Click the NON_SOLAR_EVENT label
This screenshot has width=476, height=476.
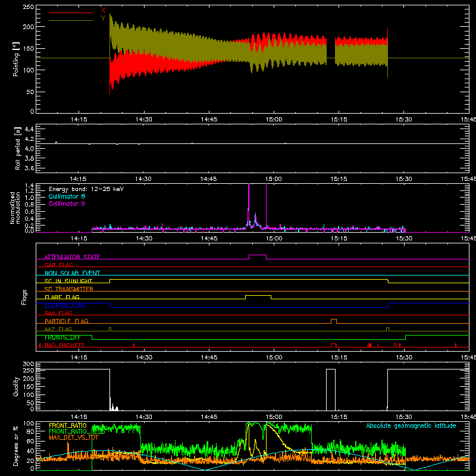[x=72, y=273]
